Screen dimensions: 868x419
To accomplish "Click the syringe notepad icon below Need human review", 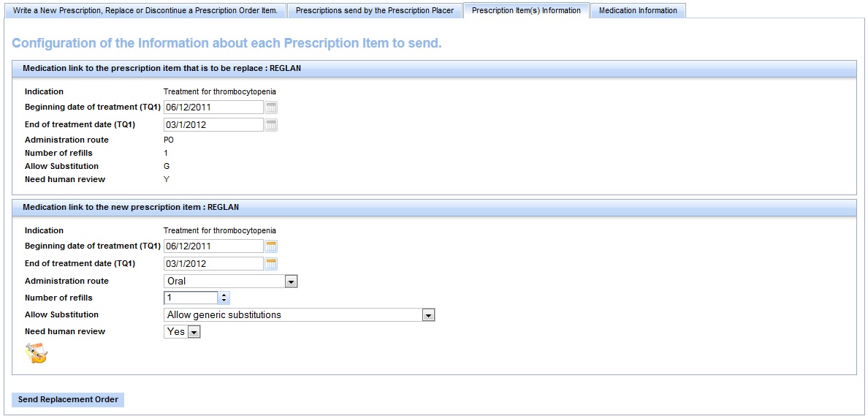I will [36, 354].
